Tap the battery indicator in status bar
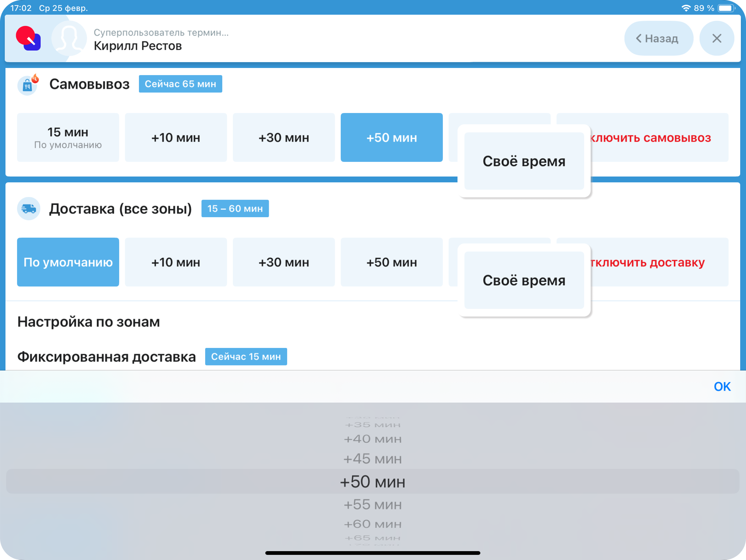Screen dimensions: 746x560 coord(726,8)
